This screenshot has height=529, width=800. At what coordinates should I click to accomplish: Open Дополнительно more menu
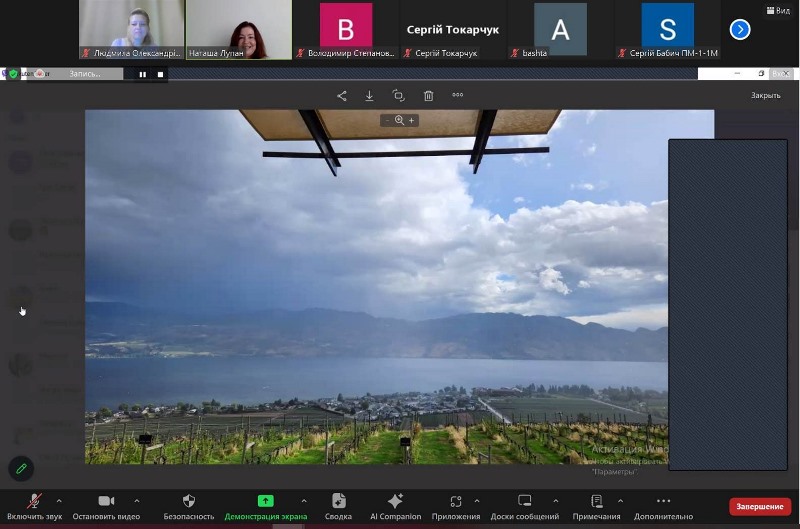pyautogui.click(x=663, y=507)
